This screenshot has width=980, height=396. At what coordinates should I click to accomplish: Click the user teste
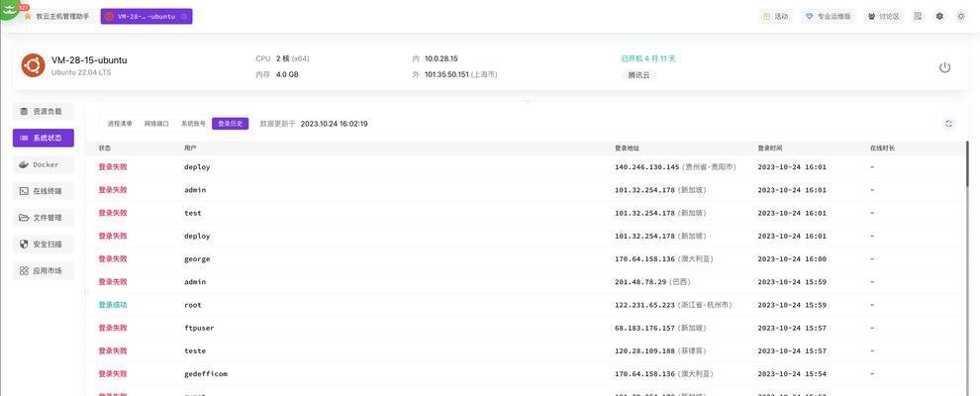(195, 351)
